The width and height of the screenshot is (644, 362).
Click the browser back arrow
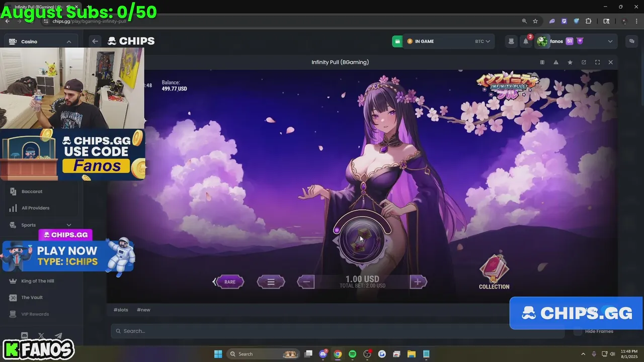(7, 21)
